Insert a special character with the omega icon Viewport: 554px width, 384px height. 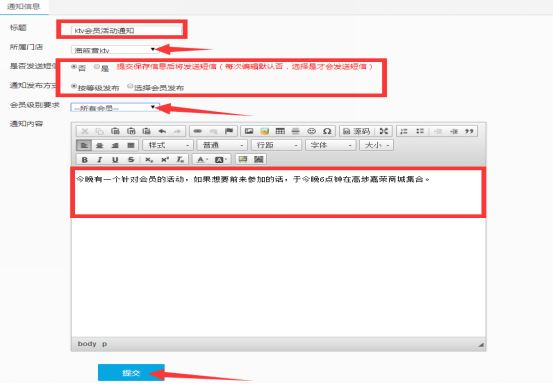point(327,131)
